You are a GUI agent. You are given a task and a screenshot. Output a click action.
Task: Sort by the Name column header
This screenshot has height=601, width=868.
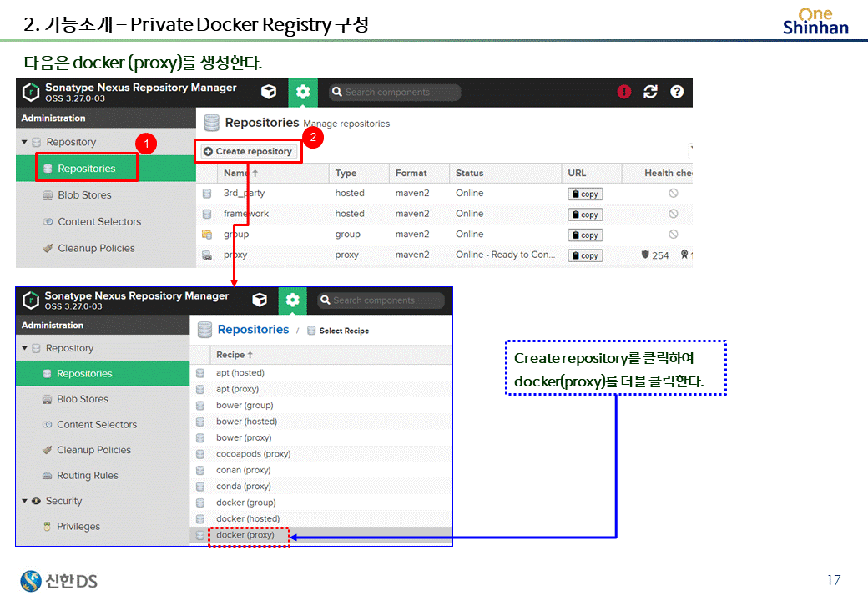click(x=274, y=174)
